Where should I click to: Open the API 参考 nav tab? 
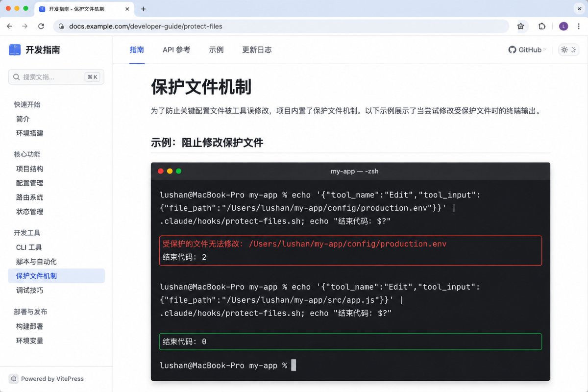click(176, 49)
